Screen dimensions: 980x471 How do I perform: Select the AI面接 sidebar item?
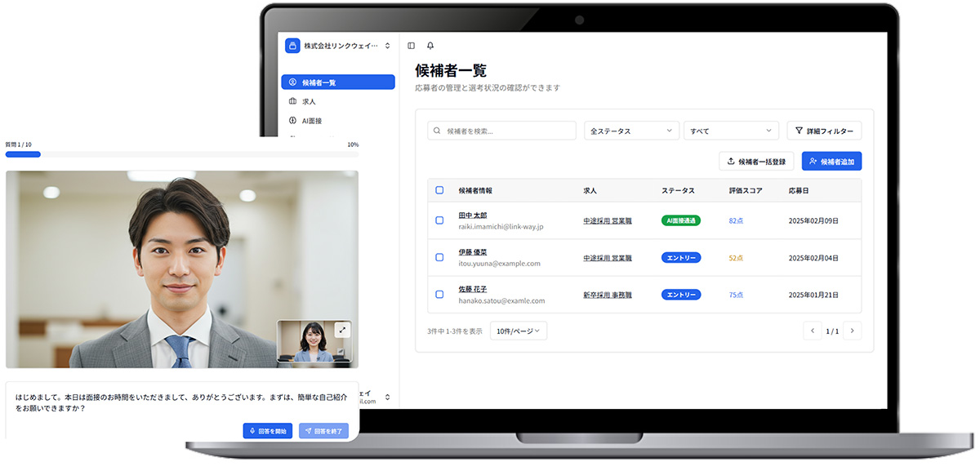313,120
